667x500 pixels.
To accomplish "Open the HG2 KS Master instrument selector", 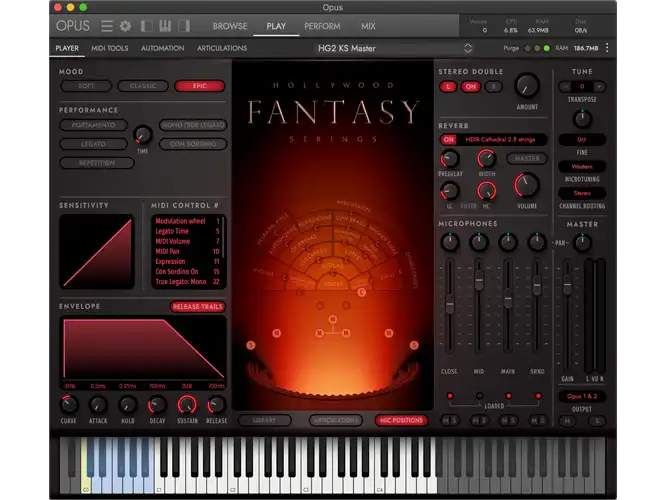I will click(x=395, y=49).
